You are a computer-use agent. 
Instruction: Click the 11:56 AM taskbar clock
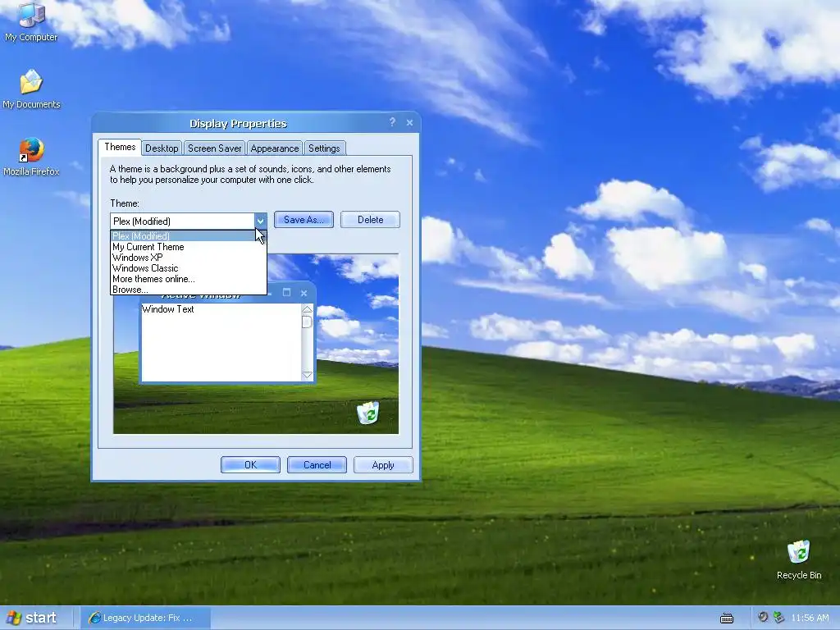[x=810, y=618]
